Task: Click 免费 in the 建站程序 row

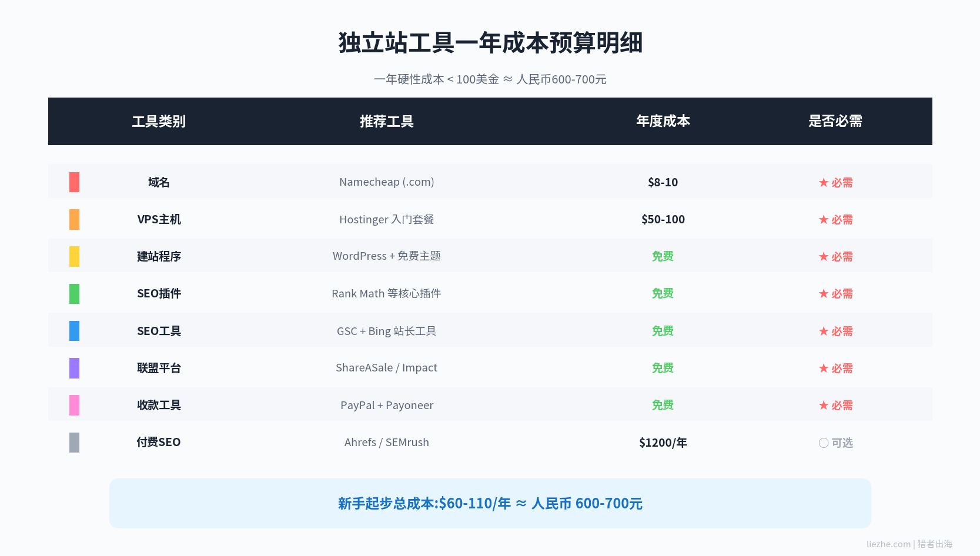Action: [x=663, y=256]
